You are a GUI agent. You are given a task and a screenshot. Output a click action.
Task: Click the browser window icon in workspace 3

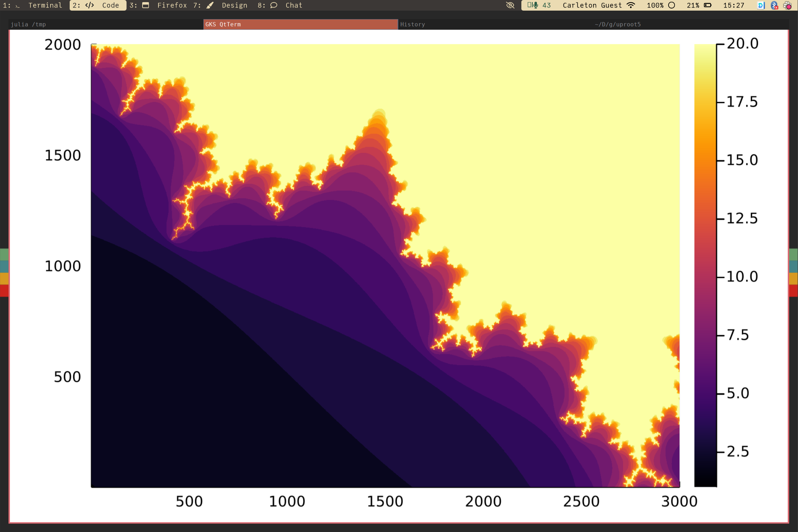[145, 5]
